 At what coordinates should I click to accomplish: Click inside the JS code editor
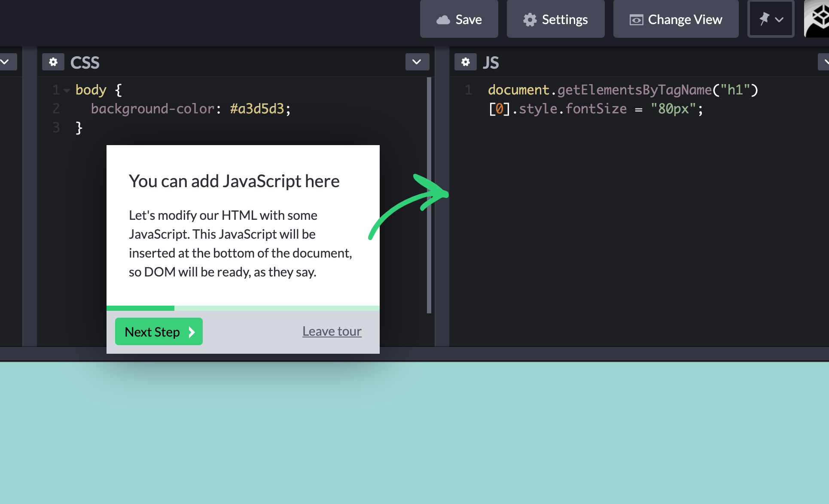click(x=636, y=215)
